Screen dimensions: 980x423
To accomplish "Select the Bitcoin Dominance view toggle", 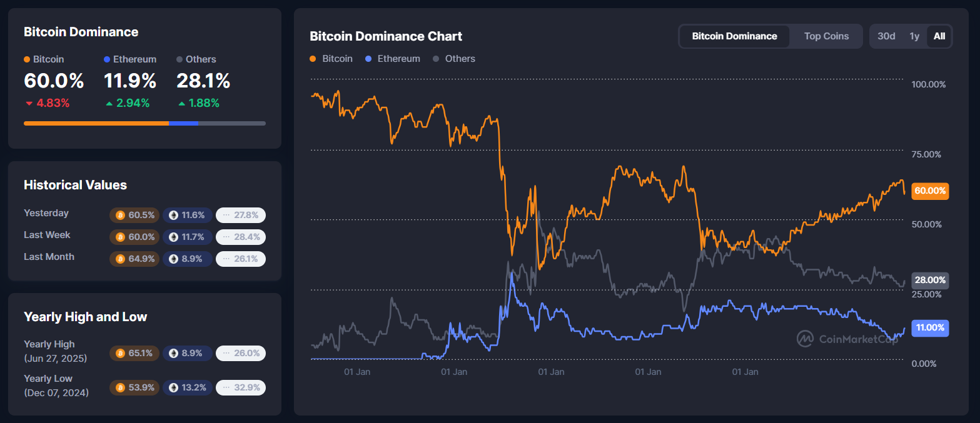I will pos(734,36).
